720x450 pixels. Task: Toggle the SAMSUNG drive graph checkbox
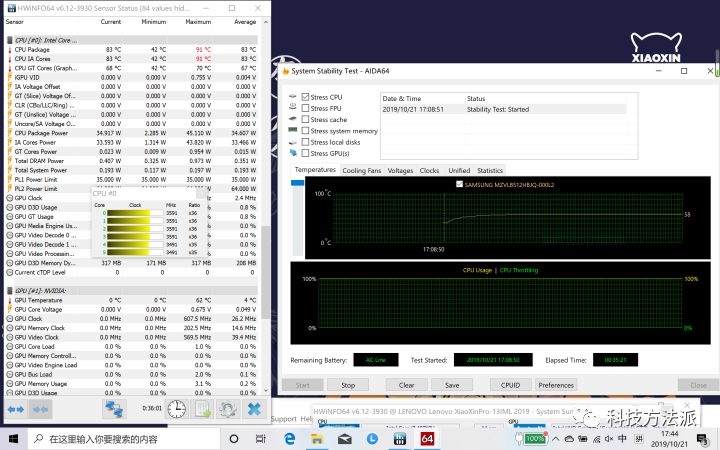point(459,184)
